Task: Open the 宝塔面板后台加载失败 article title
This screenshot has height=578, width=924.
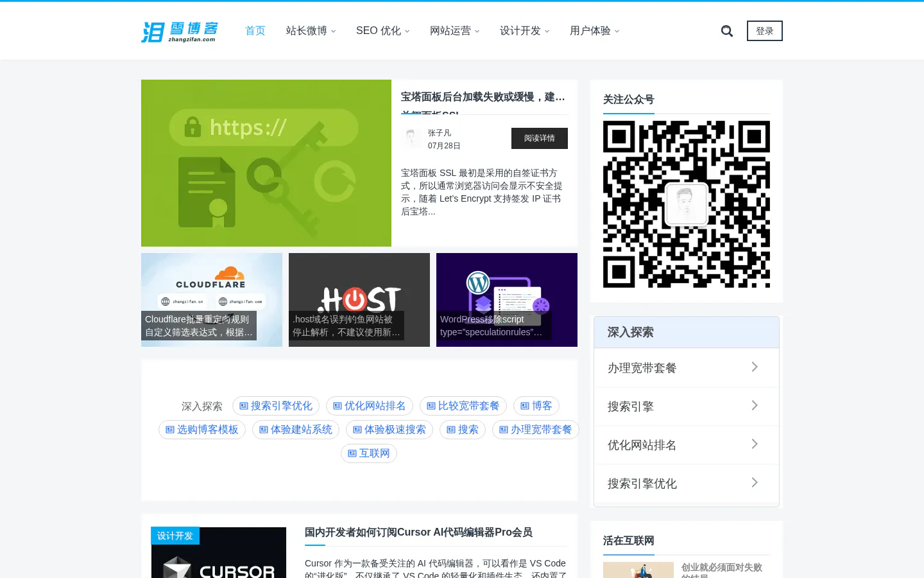Action: [484, 97]
